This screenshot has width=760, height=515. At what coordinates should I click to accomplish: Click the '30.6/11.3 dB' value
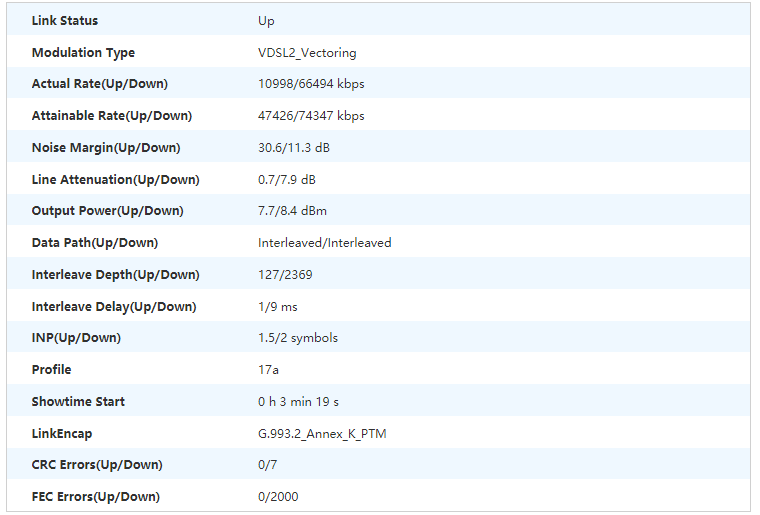pos(294,148)
